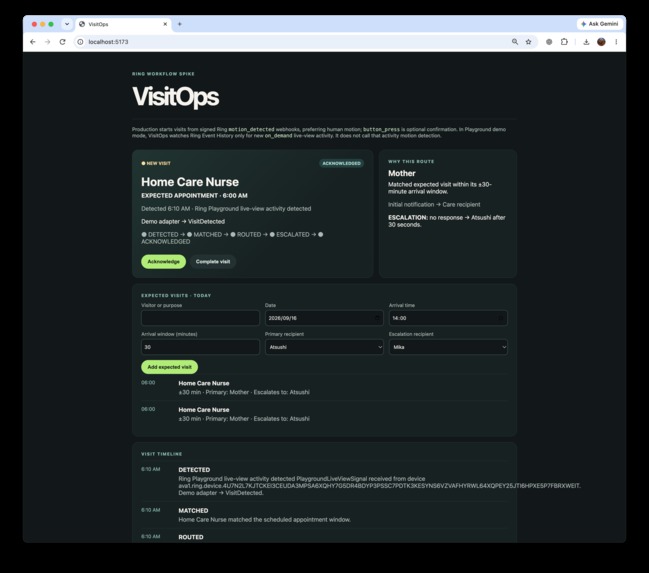Click the Arrival time field 14:00
Image resolution: width=649 pixels, height=573 pixels.
pyautogui.click(x=448, y=318)
